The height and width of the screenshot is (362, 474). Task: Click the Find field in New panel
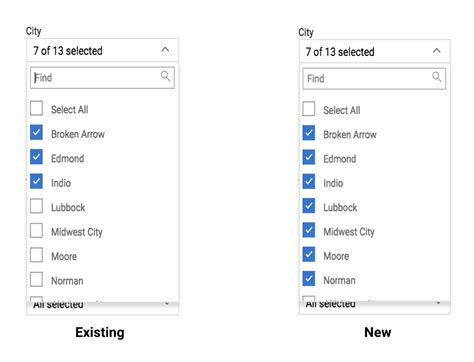[x=374, y=79]
